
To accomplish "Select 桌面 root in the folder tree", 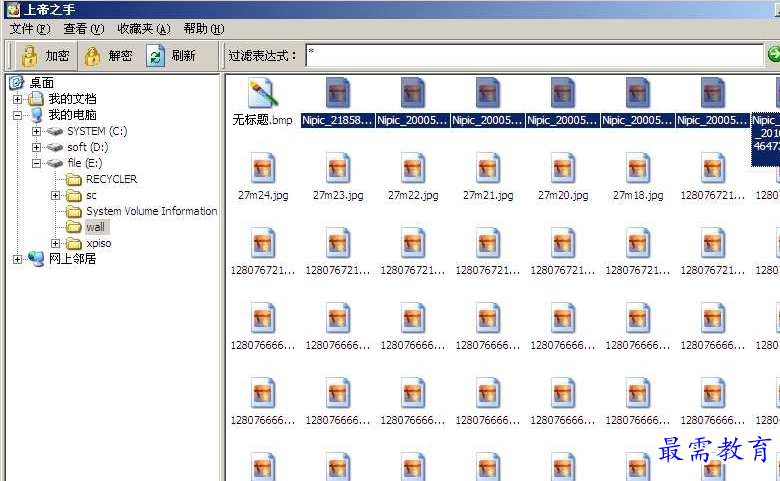I will point(42,83).
